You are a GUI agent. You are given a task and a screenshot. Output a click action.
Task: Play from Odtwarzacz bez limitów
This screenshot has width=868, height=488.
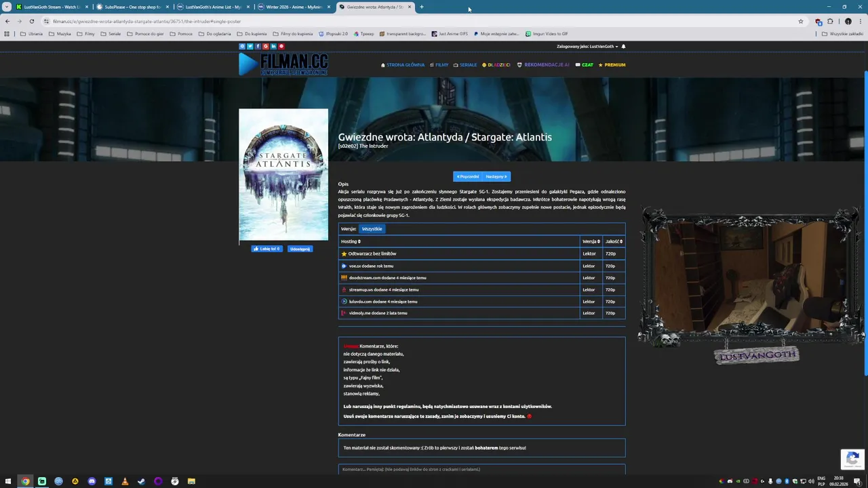tap(372, 253)
